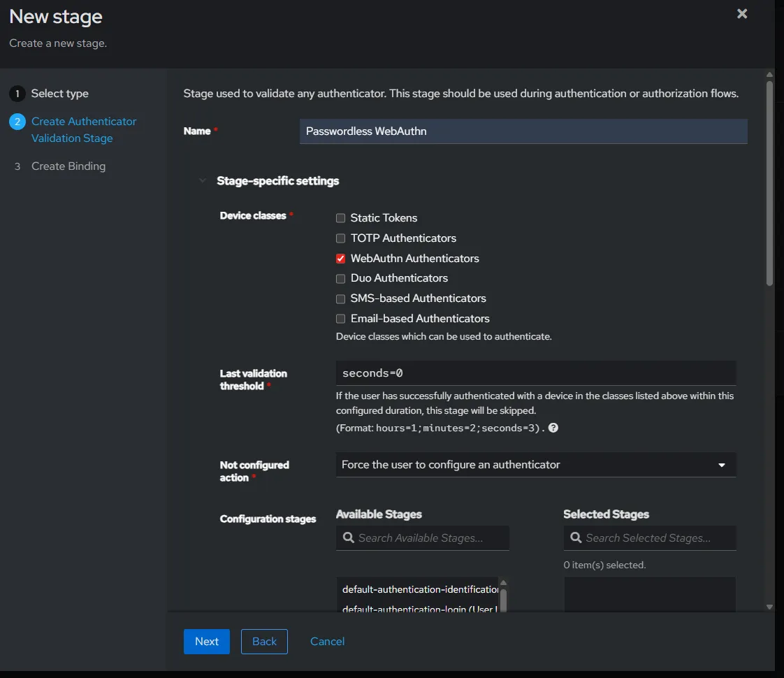Click the Last validation threshold field
Viewport: 784px width, 678px height.
(x=535, y=373)
